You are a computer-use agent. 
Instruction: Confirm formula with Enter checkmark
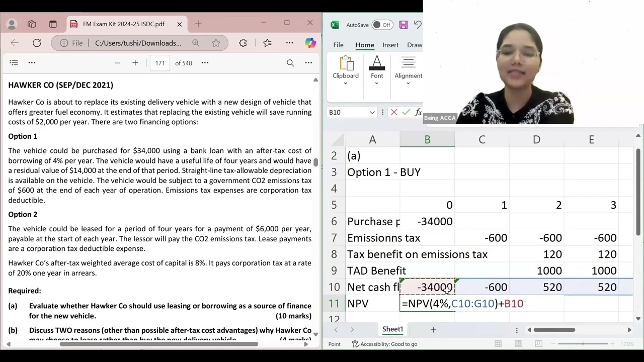(406, 112)
